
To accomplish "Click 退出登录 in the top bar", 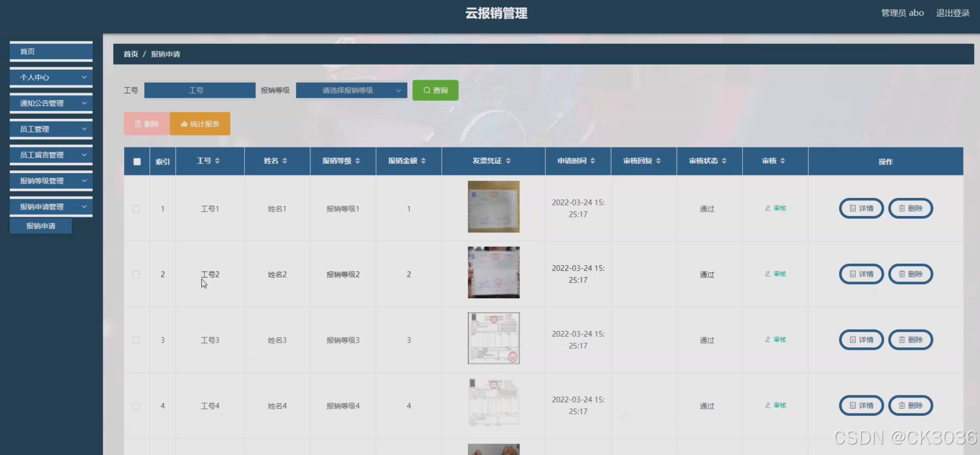I will pyautogui.click(x=953, y=13).
